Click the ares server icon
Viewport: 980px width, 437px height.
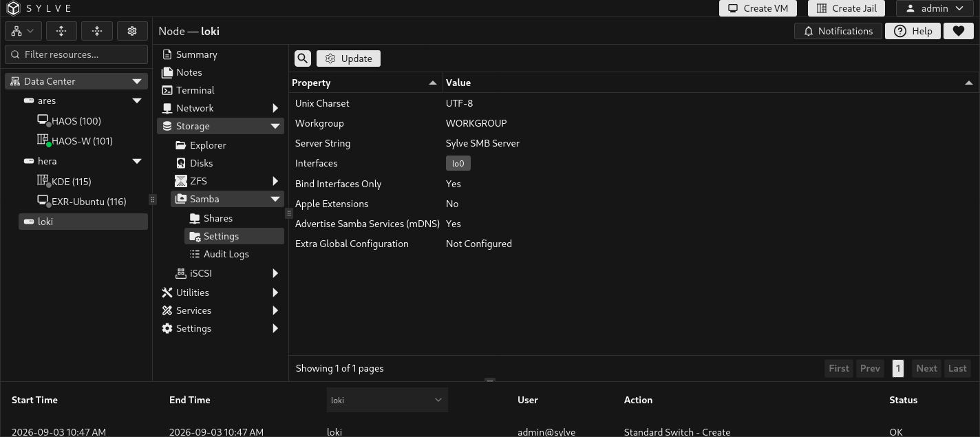click(x=29, y=100)
